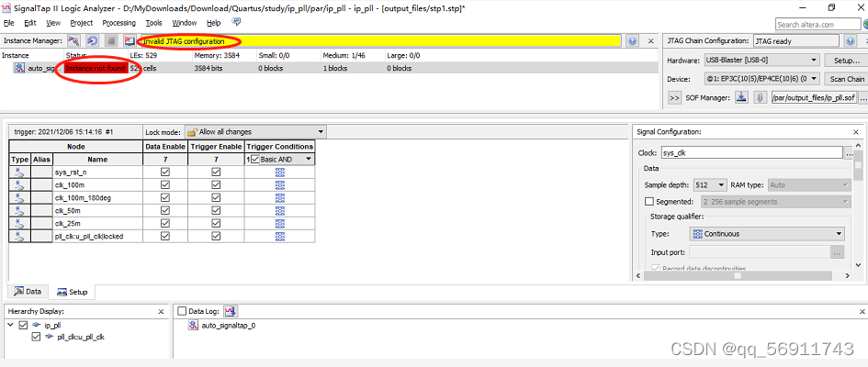This screenshot has height=367, width=868.
Task: Open the Edit menu
Action: coord(30,23)
